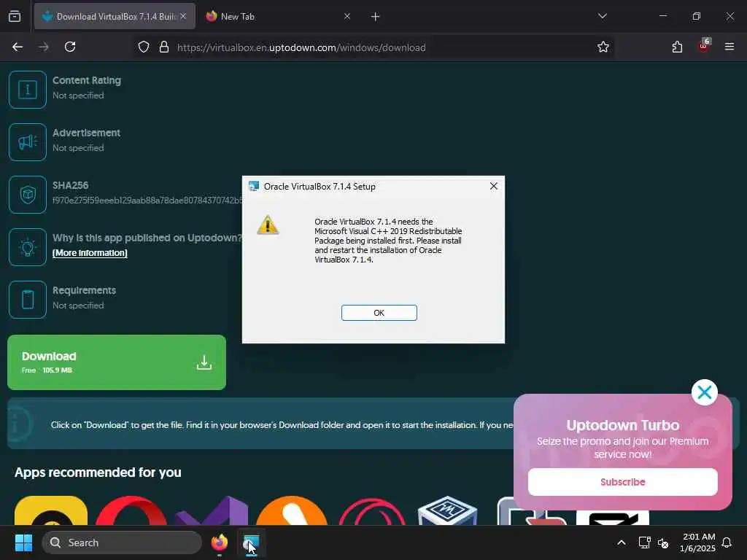Click the green Download button
The image size is (747, 560).
(117, 362)
